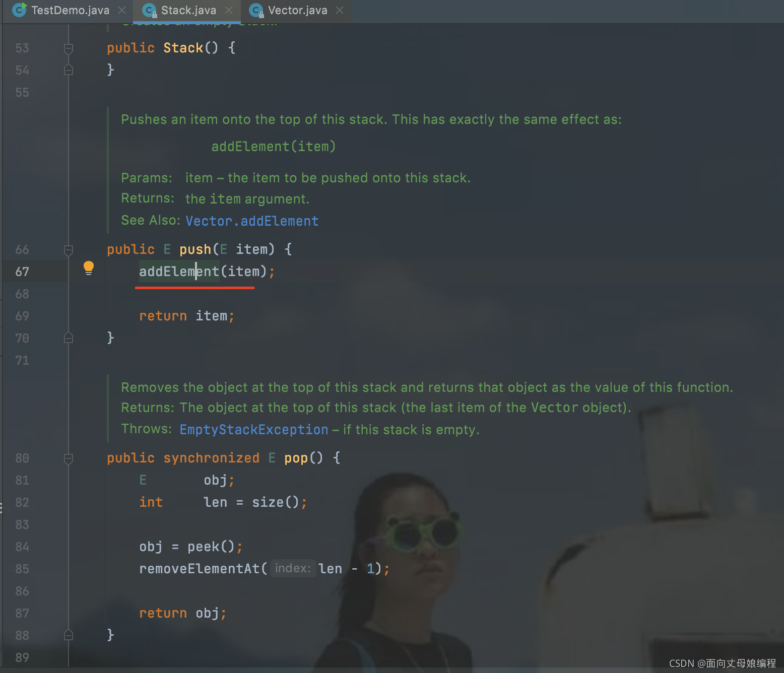Click the removeElementAt call on line 85
Image resolution: width=784 pixels, height=673 pixels.
click(x=200, y=569)
